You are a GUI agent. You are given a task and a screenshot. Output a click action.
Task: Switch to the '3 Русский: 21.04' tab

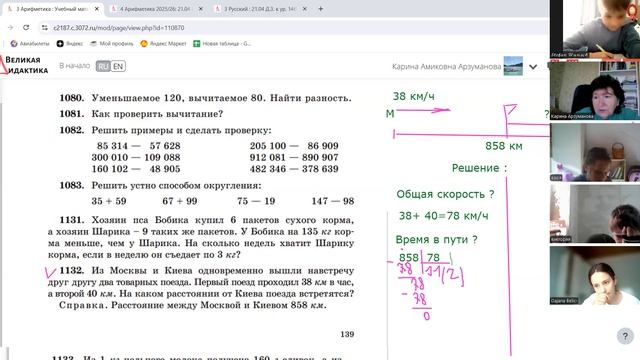click(260, 9)
